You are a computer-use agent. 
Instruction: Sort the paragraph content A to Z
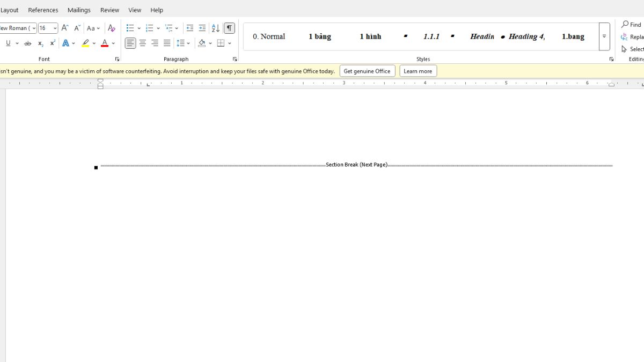215,28
